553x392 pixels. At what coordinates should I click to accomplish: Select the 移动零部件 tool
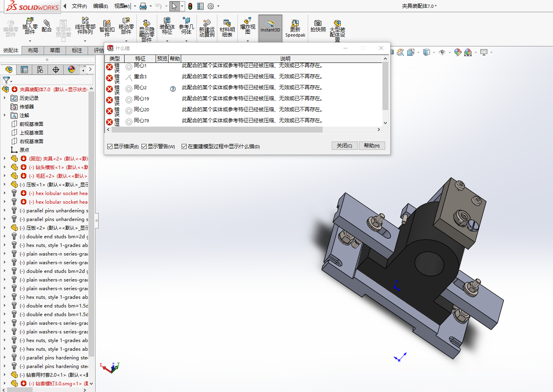[x=126, y=26]
